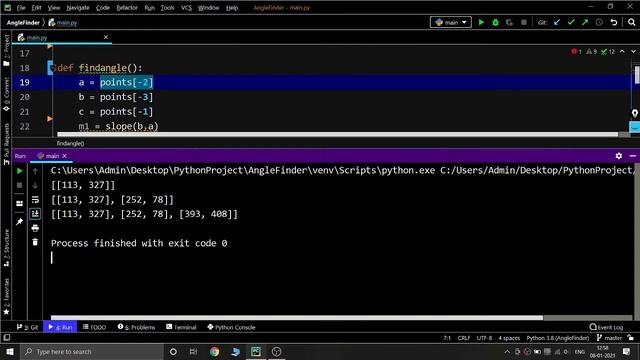Click the error count inspection indicator

pyautogui.click(x=577, y=51)
